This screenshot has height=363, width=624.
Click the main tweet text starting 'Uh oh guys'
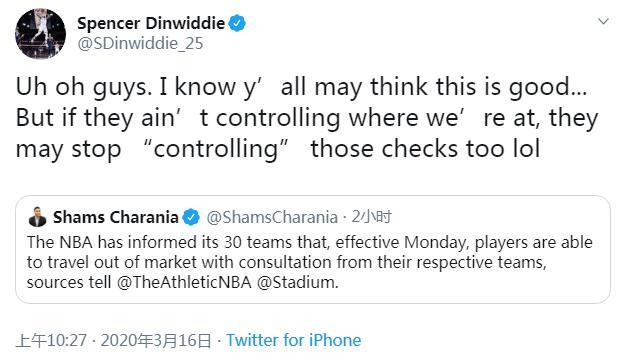point(307,118)
